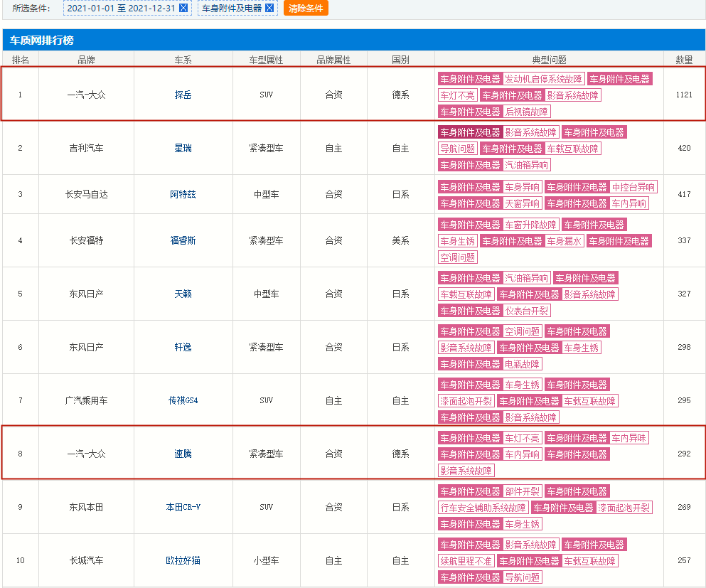
Task: Click the 天窗异响 issue tag
Action: tap(522, 203)
